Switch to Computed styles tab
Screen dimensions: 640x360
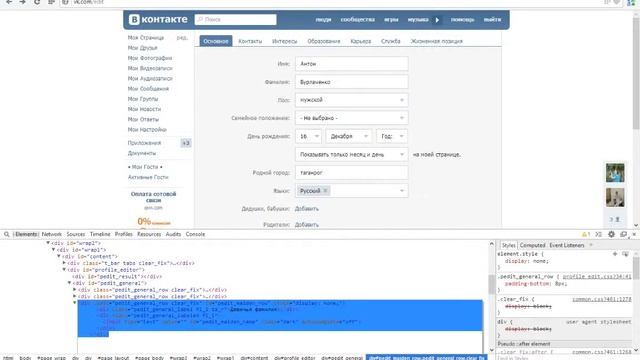(x=532, y=245)
